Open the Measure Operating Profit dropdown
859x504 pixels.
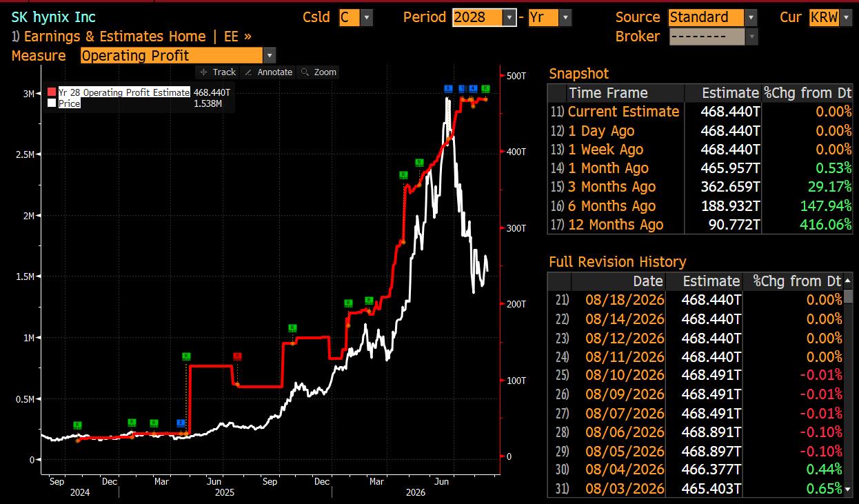click(270, 56)
